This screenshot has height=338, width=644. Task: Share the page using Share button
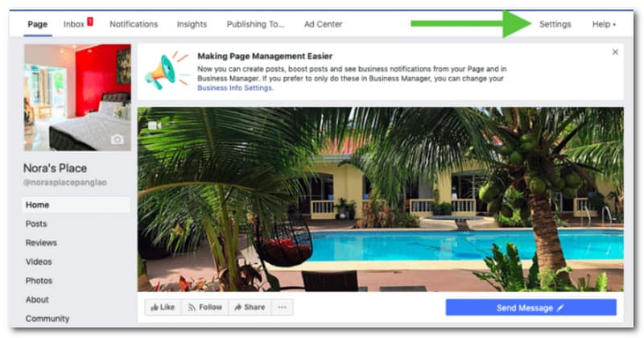coord(250,307)
